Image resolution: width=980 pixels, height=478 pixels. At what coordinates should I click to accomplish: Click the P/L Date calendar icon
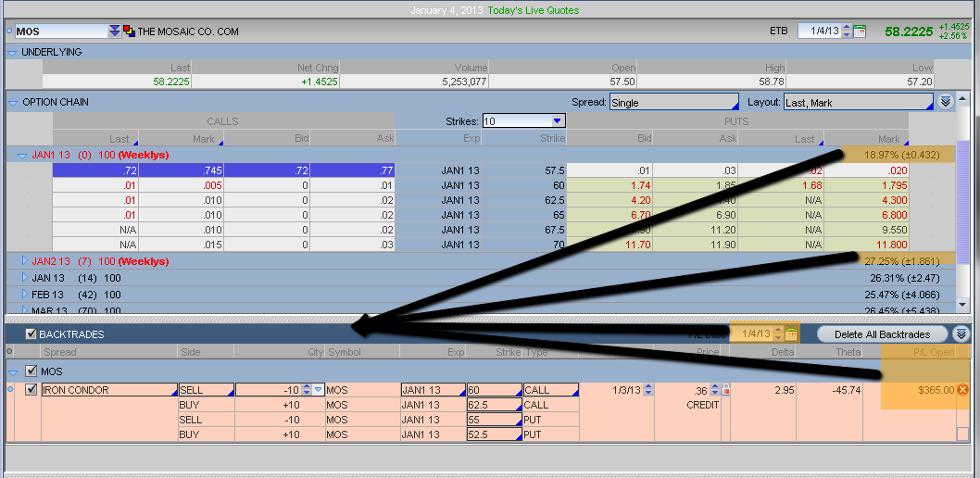point(790,334)
